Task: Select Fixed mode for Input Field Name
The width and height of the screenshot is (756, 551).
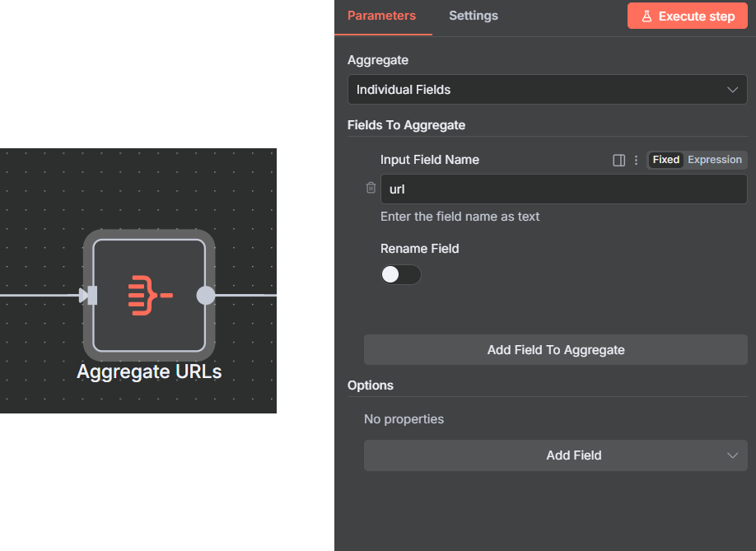Action: click(665, 160)
